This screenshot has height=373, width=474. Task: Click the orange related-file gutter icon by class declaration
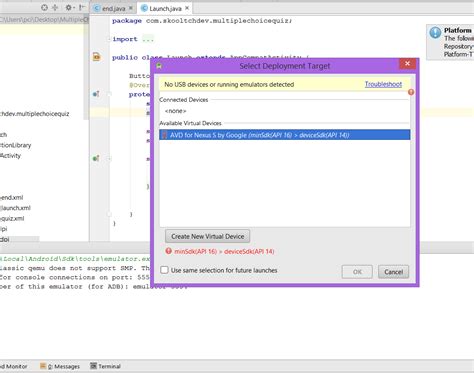pos(97,57)
